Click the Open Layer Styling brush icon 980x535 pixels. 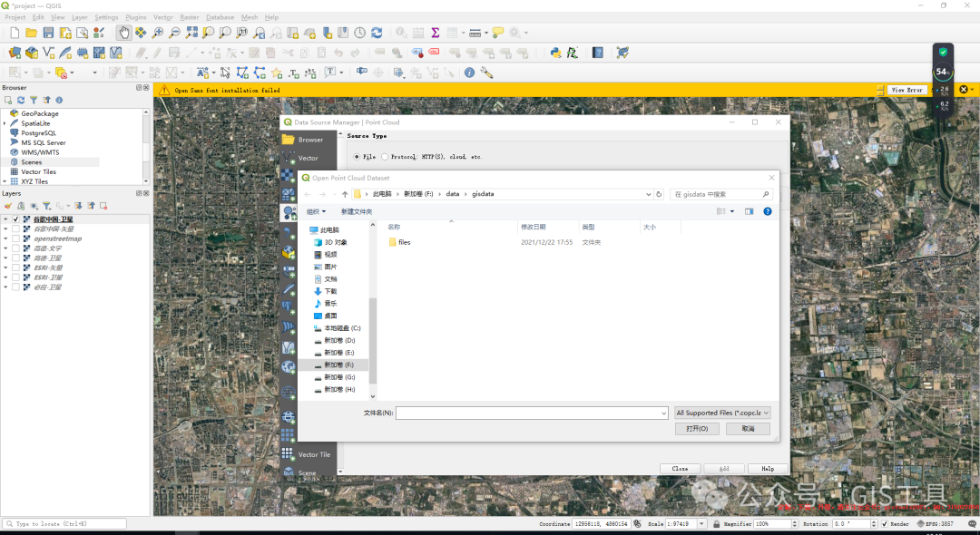pos(8,205)
